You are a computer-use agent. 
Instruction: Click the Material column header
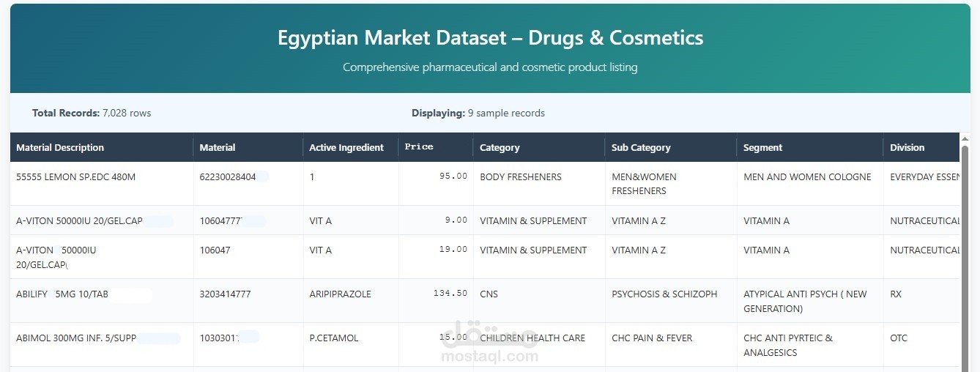coord(218,147)
